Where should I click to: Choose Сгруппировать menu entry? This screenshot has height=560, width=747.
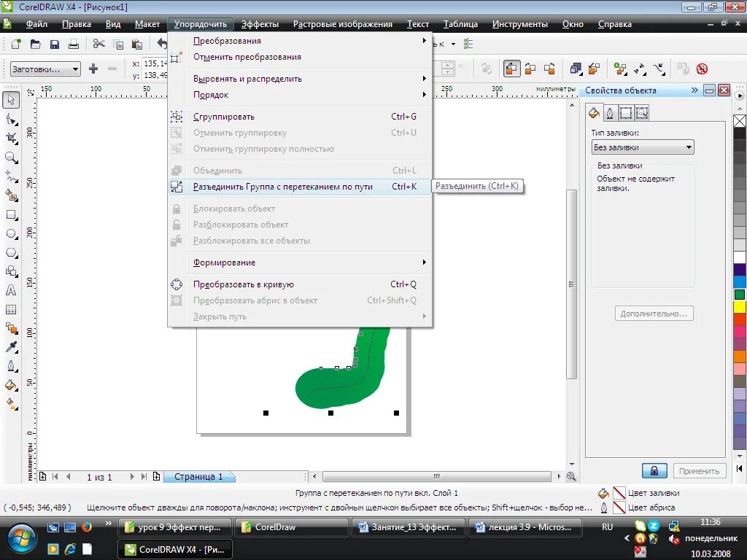pos(300,117)
